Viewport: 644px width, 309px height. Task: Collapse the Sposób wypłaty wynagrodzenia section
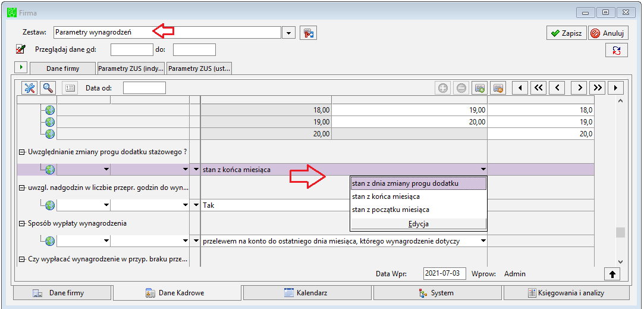(x=22, y=224)
